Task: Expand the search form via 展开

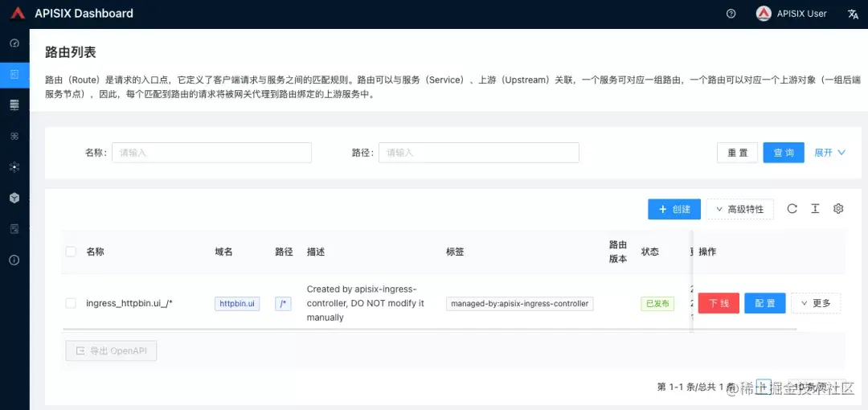Action: (829, 153)
